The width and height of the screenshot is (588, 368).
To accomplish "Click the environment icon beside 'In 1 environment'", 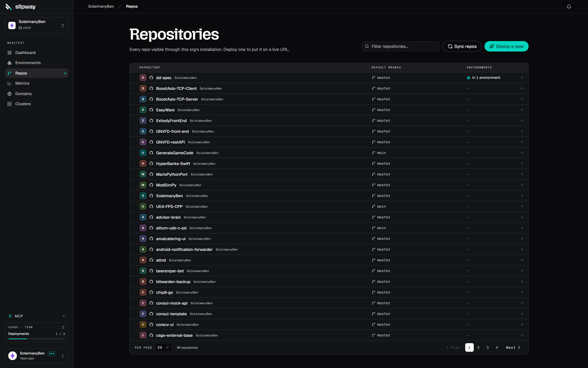I will (468, 78).
